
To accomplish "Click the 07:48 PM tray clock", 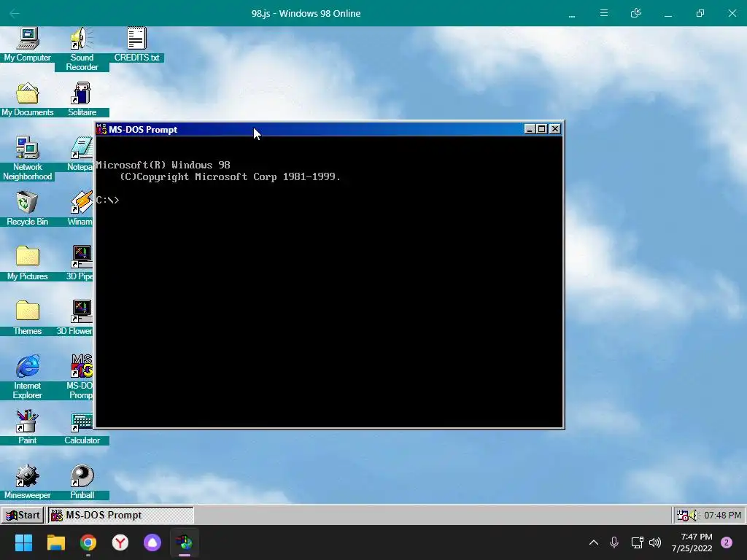I will (723, 516).
